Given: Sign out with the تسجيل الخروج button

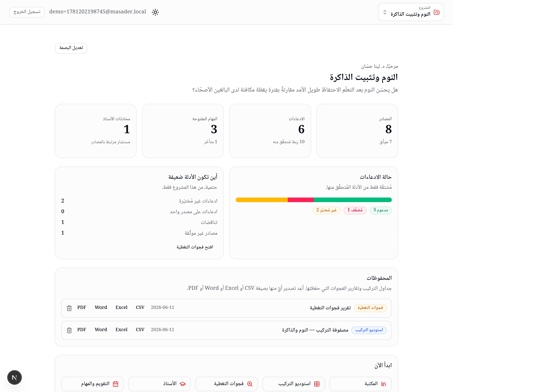Looking at the screenshot, I should (x=27, y=12).
